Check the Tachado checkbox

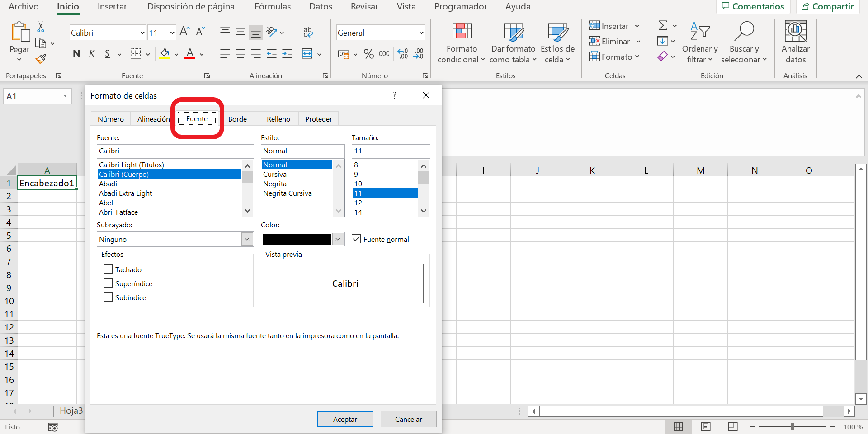point(108,269)
